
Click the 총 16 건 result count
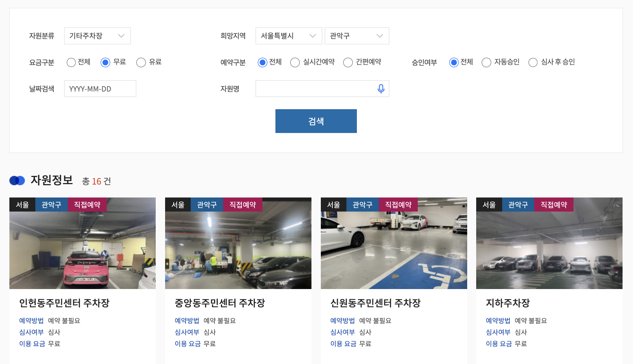tap(97, 181)
